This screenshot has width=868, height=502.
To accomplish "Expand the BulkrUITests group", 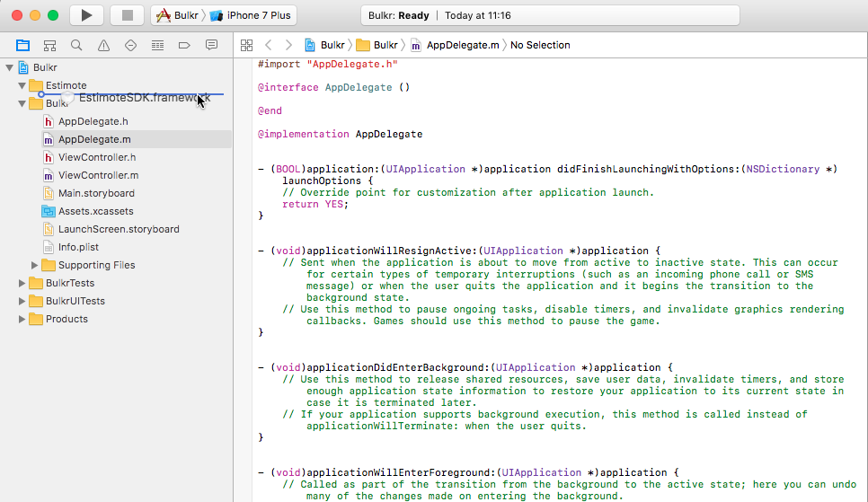I will pos(22,301).
